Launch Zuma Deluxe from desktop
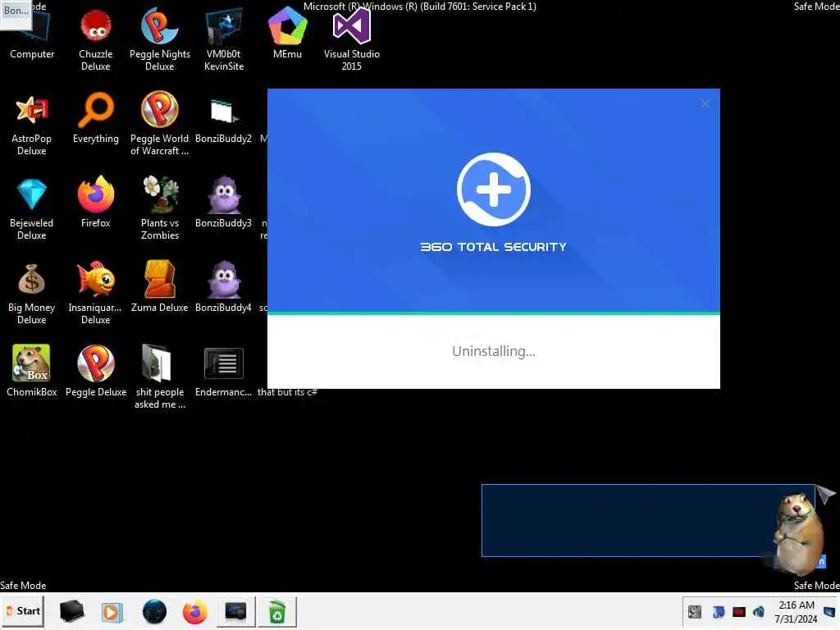The width and height of the screenshot is (840, 630). [x=160, y=287]
